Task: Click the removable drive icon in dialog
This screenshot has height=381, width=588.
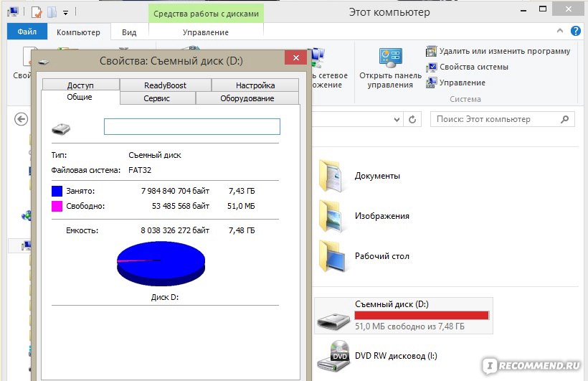Action: click(61, 129)
